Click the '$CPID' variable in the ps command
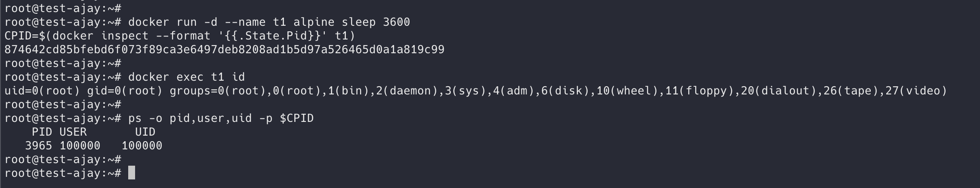980x188 pixels. click(296, 118)
